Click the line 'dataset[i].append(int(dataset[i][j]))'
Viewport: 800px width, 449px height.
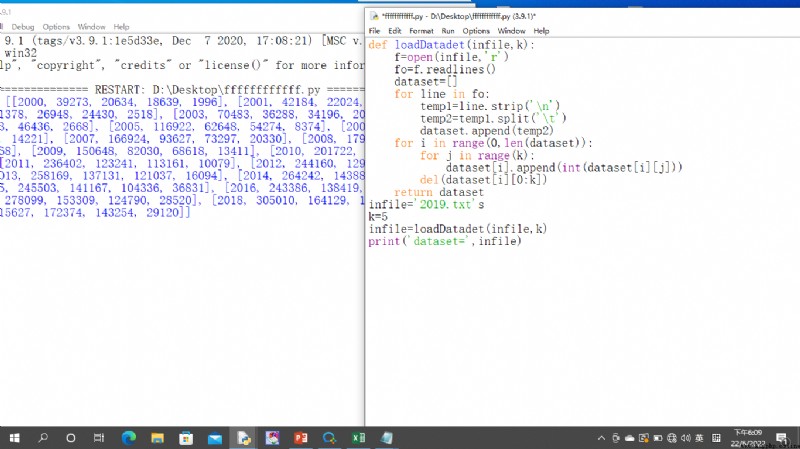click(564, 167)
